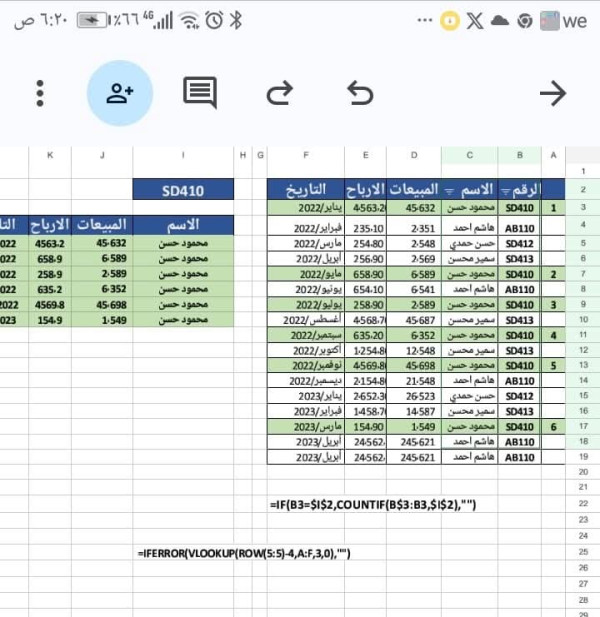600x617 pixels.
Task: Tap the 4G signal strength icon
Action: tap(158, 20)
